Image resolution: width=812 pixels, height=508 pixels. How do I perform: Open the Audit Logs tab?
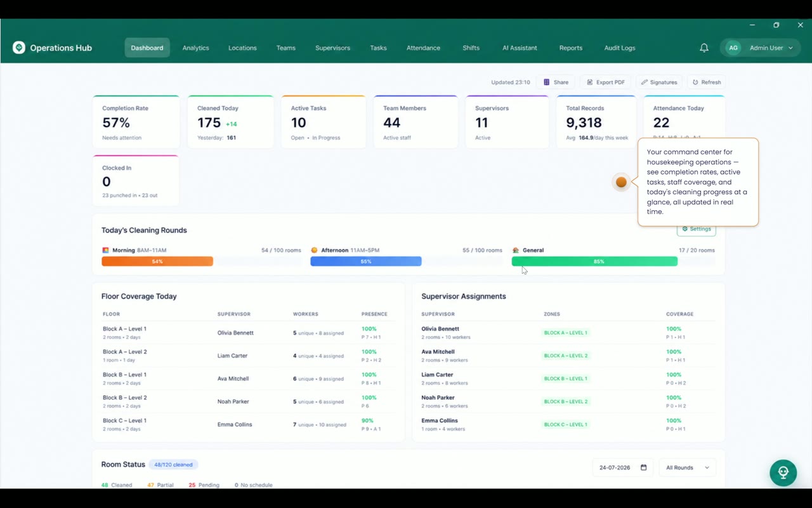tap(620, 48)
